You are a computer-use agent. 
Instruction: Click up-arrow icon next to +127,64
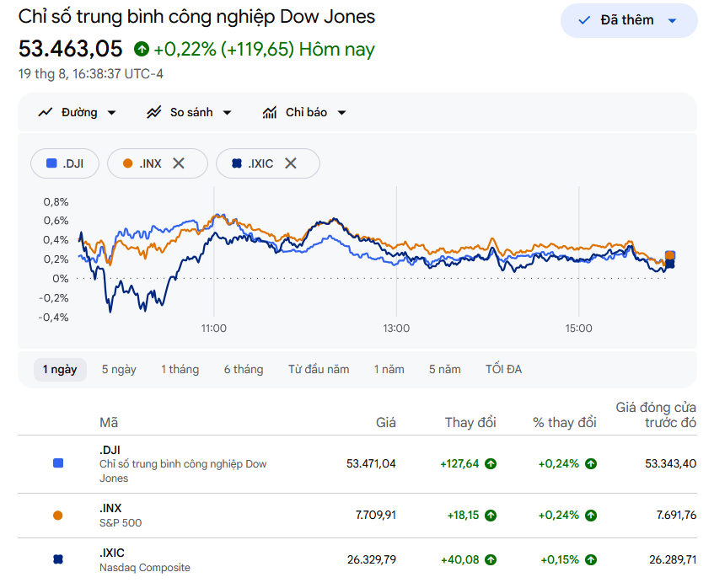click(x=491, y=464)
